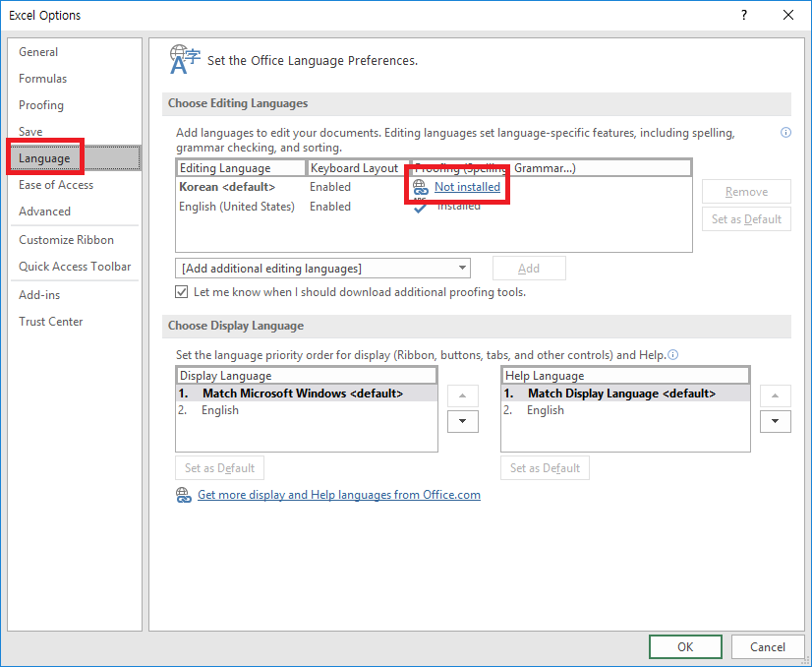Click the up arrow beside Display Language list
Screen dimensions: 812x667
(x=462, y=395)
